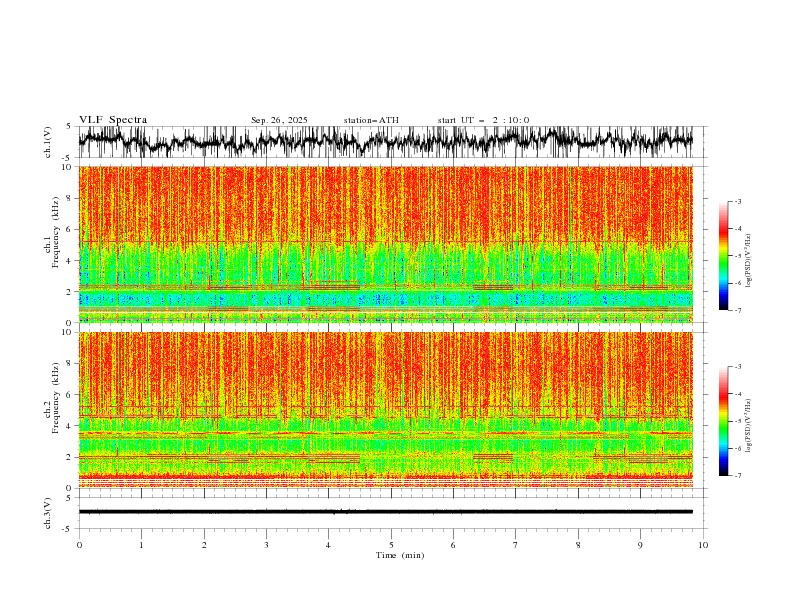
Task: Click the 'ch.1(V)' axis label
Action: pyautogui.click(x=48, y=142)
